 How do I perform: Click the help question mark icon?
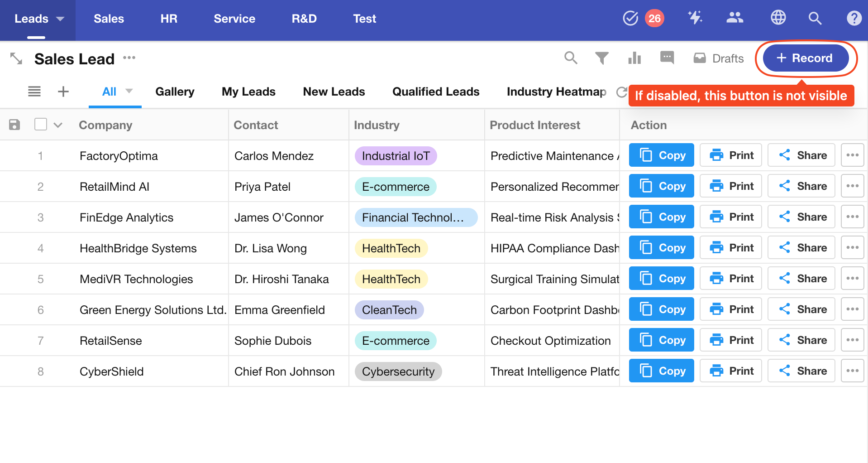click(854, 18)
